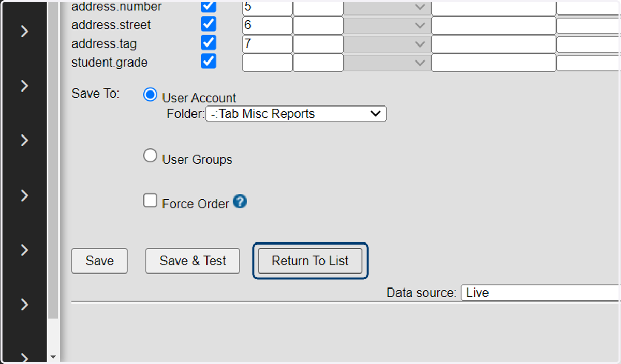The image size is (621, 364).
Task: Click the scrollbar down arrow beside the sidebar
Action: pyautogui.click(x=53, y=357)
